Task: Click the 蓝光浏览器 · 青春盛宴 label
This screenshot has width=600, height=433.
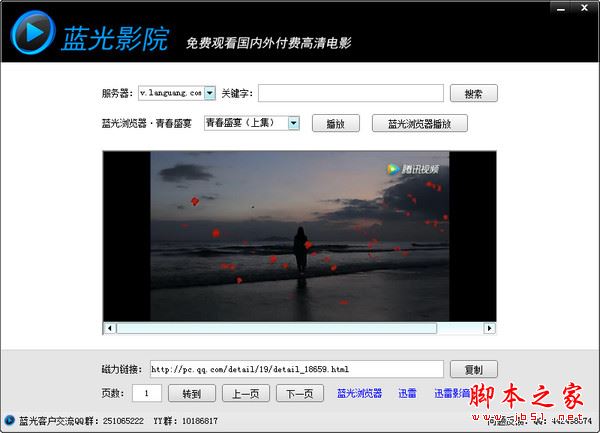Action: click(147, 124)
